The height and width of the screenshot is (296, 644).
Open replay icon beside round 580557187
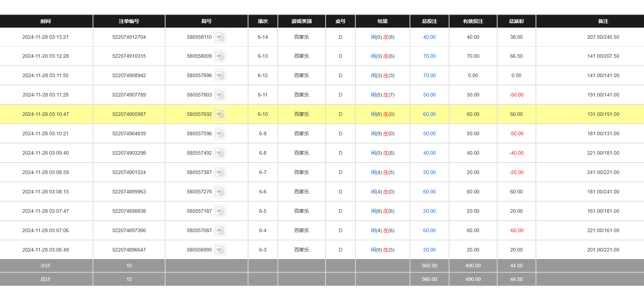tap(220, 211)
